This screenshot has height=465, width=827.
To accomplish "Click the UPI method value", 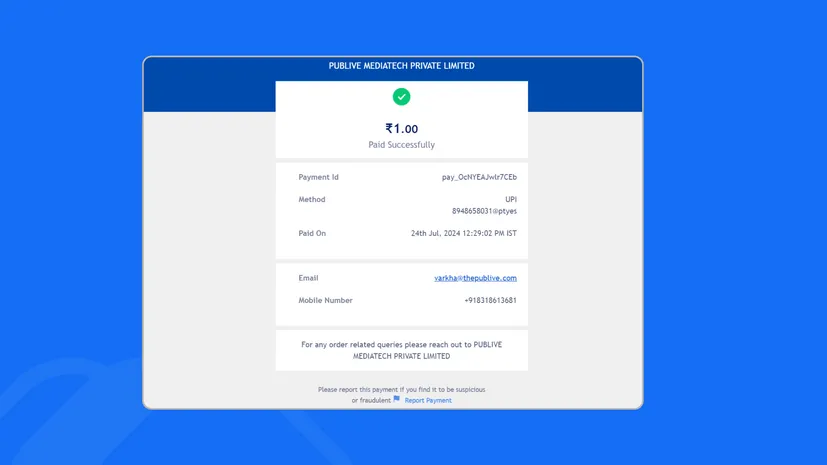I will tap(510, 200).
